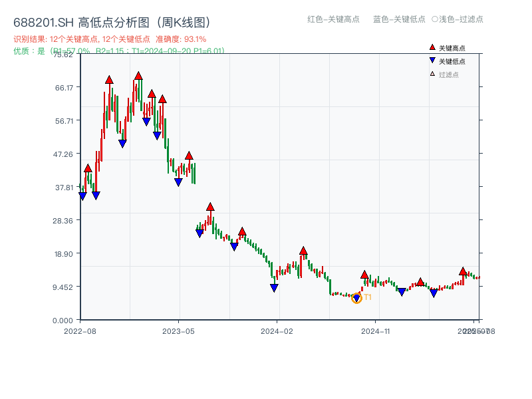
Task: Click the orange circled T1 marker on the chart
Action: [357, 298]
